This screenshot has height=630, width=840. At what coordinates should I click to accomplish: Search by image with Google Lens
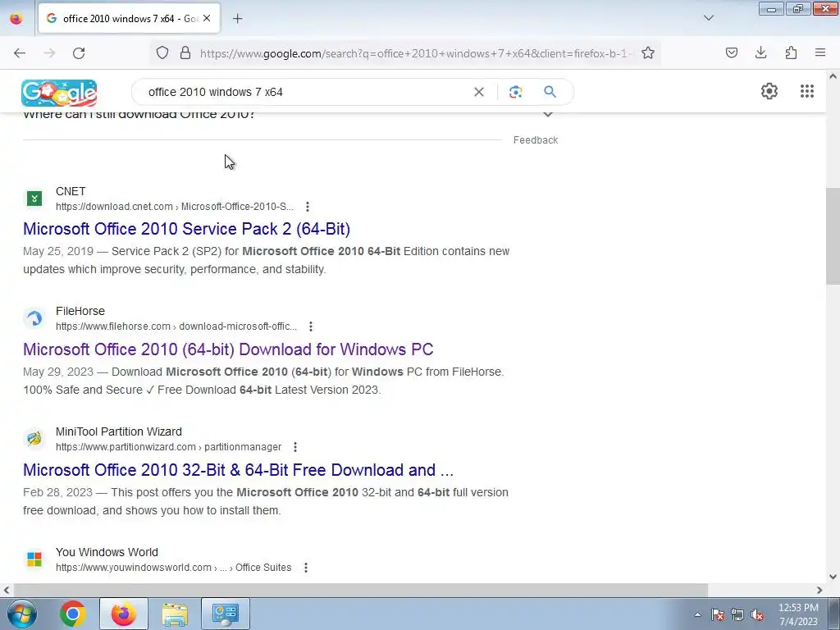click(515, 92)
